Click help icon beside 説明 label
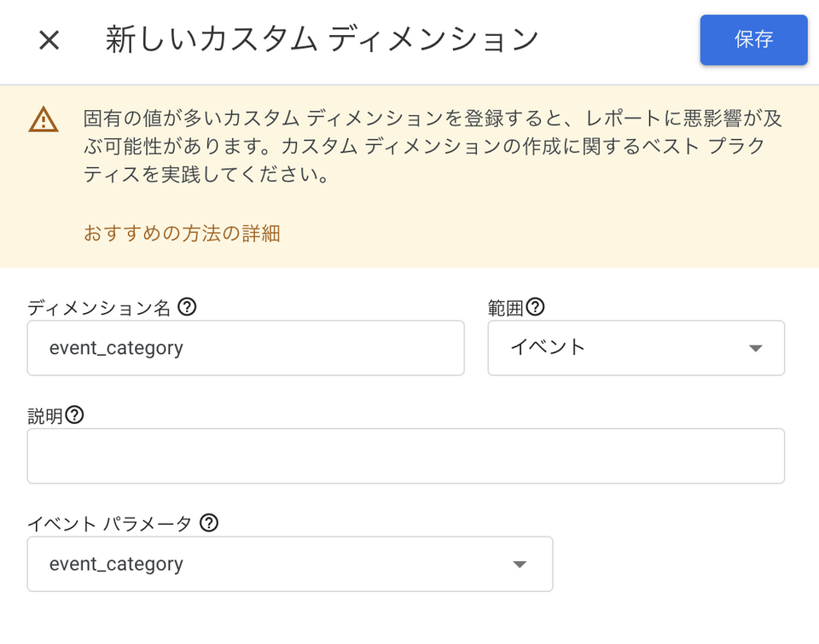 (75, 415)
